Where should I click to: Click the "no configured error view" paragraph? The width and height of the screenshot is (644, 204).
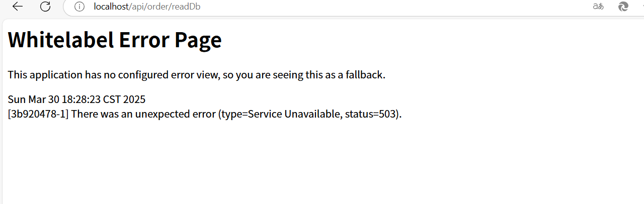196,75
